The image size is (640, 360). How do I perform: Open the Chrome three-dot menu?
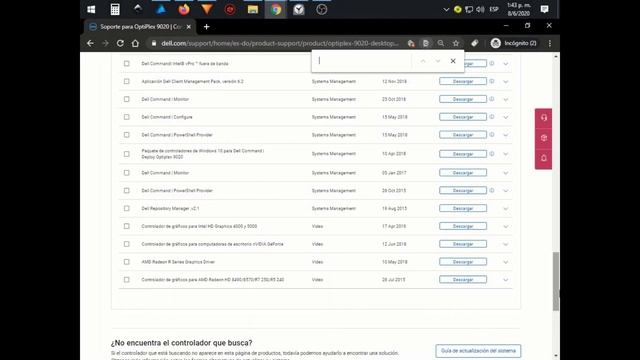[x=550, y=43]
